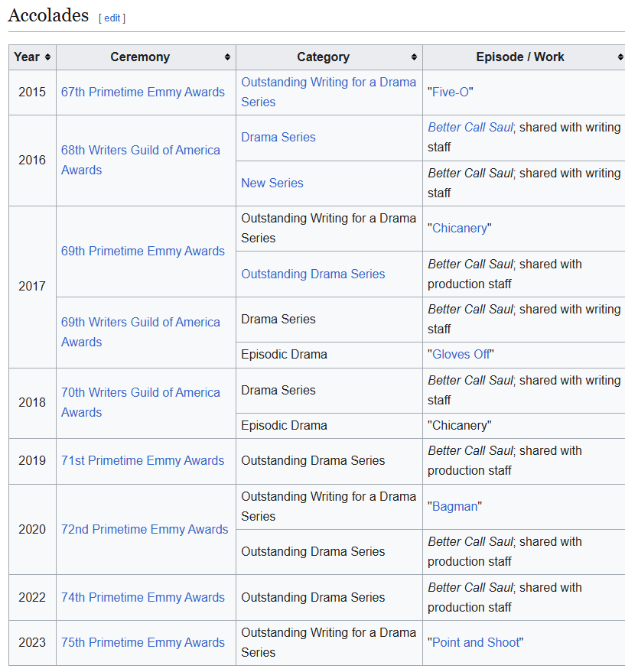Sort table by Year column arrows

47,57
